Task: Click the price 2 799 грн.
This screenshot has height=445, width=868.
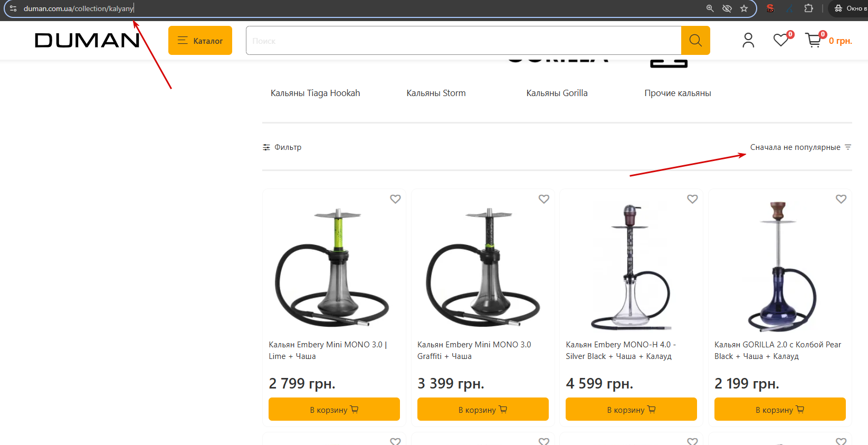Action: click(302, 383)
